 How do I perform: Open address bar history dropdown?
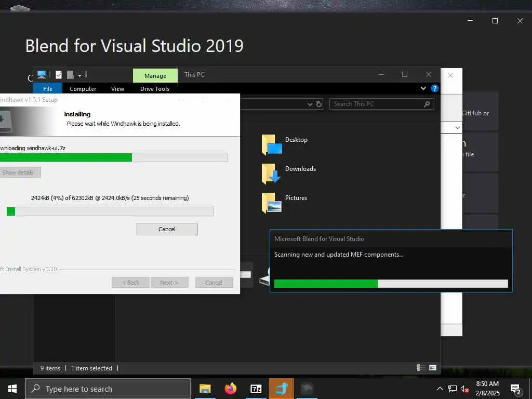click(310, 104)
